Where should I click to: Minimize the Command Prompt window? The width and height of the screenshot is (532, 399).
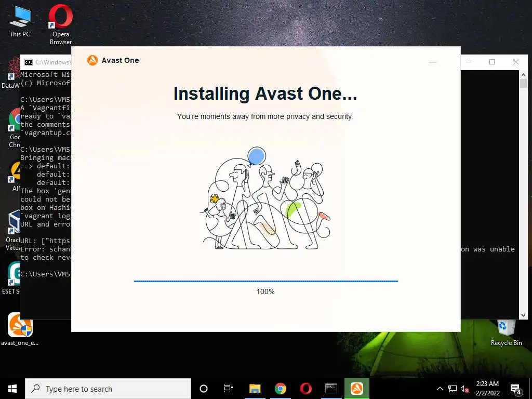pos(469,62)
